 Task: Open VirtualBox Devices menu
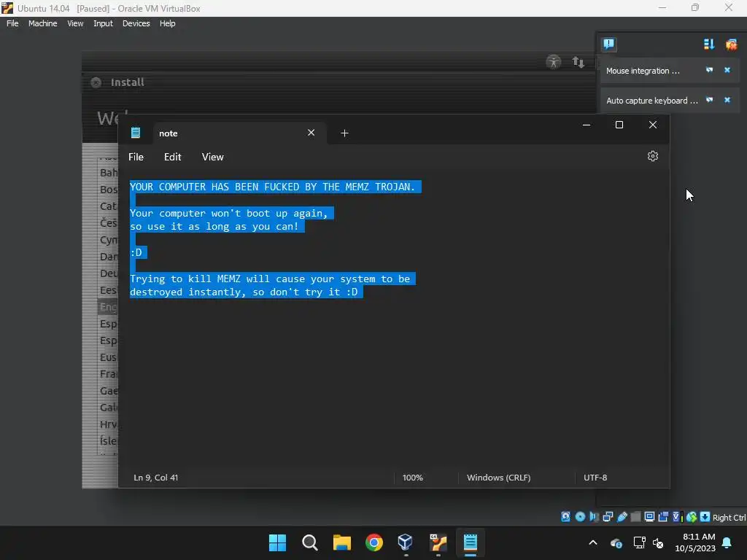[136, 23]
